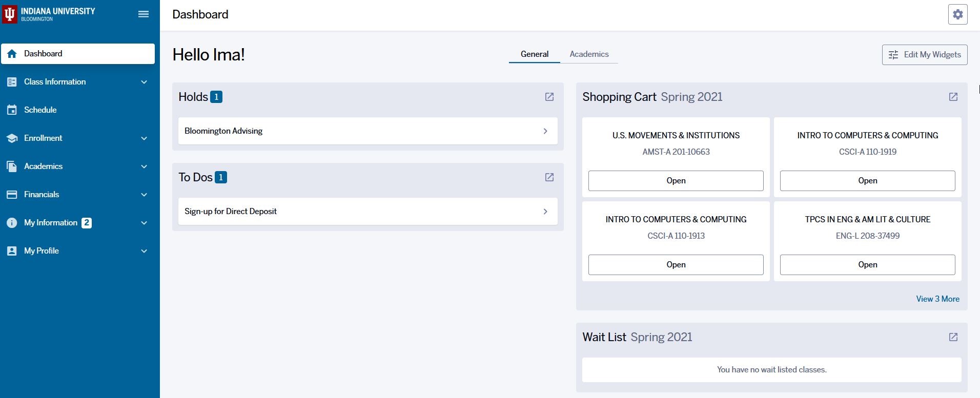Click the Schedule calendar icon

pos(12,110)
